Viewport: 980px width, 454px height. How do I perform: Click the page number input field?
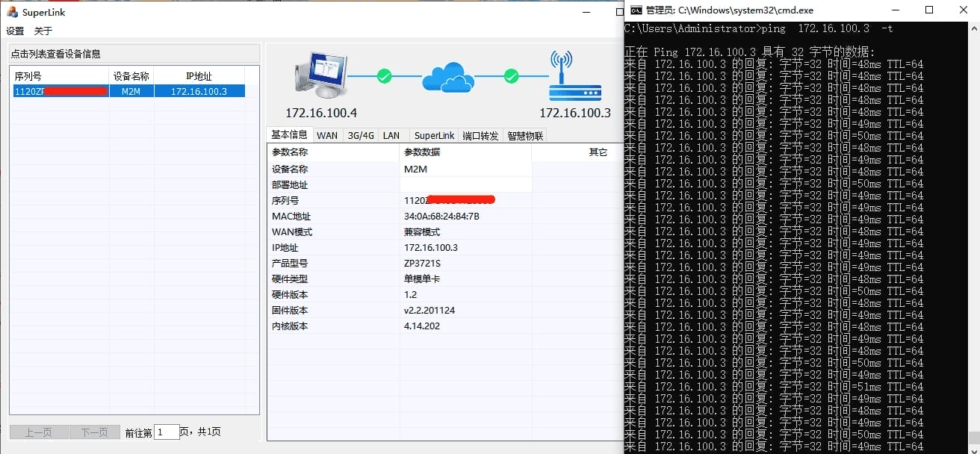click(167, 432)
